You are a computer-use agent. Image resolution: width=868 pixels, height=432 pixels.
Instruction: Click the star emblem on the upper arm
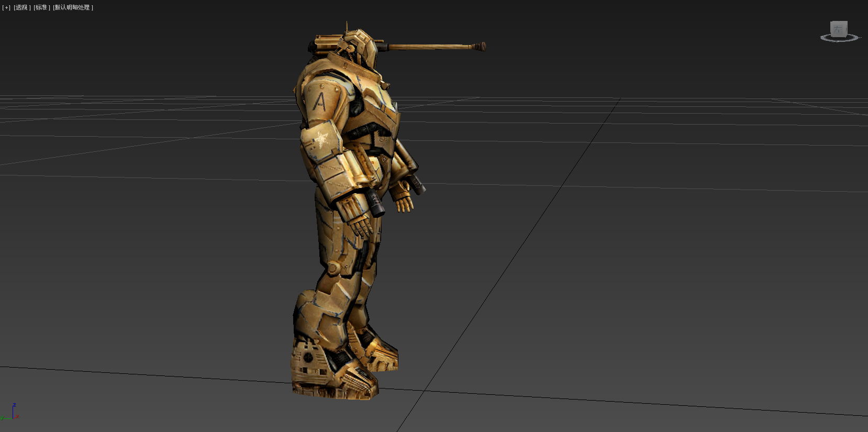click(320, 139)
